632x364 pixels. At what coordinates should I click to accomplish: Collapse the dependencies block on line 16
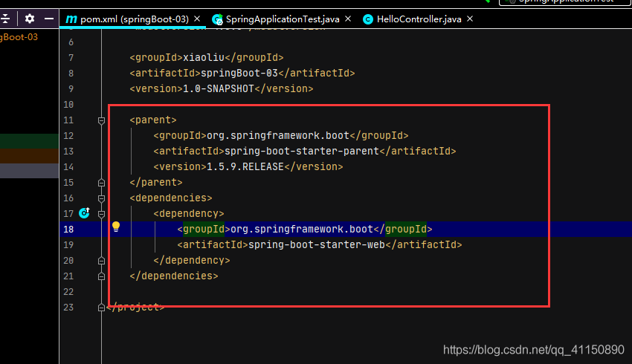(102, 198)
